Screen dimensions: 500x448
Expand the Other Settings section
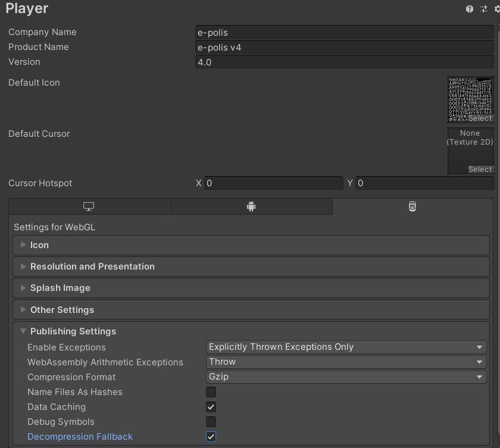click(251, 310)
